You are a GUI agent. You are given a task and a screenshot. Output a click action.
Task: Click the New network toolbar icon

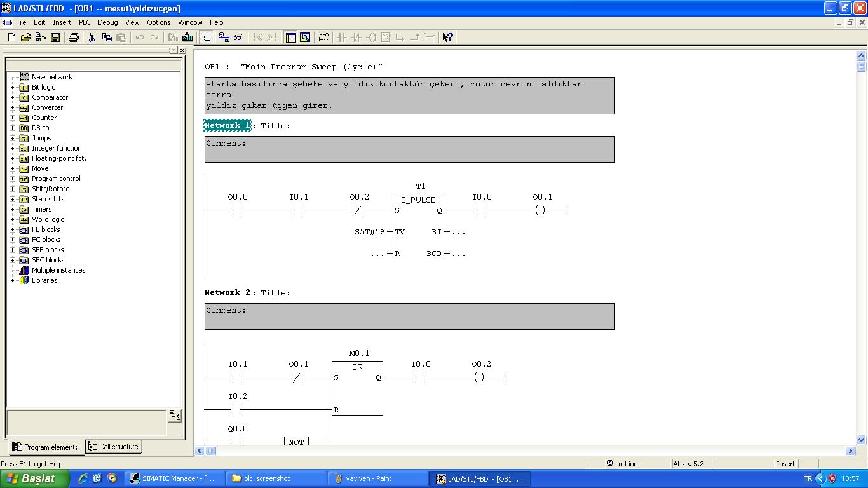pyautogui.click(x=323, y=37)
